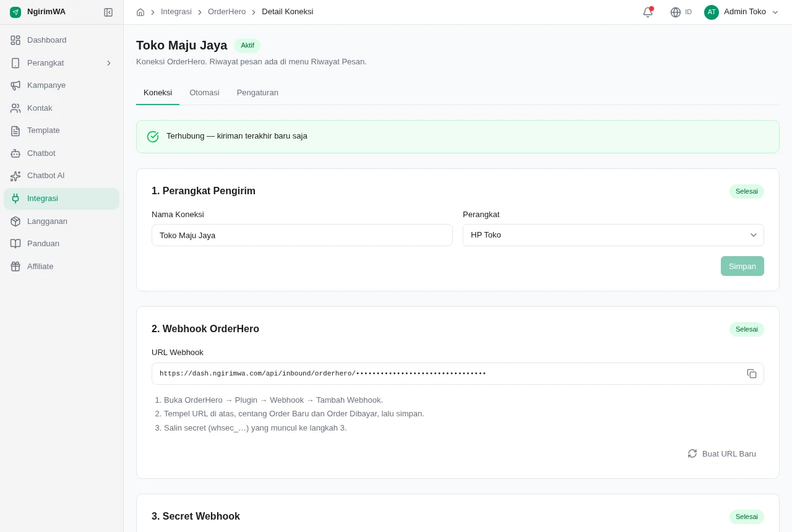Click the Simpan button
The width and height of the screenshot is (792, 532).
coord(742,266)
